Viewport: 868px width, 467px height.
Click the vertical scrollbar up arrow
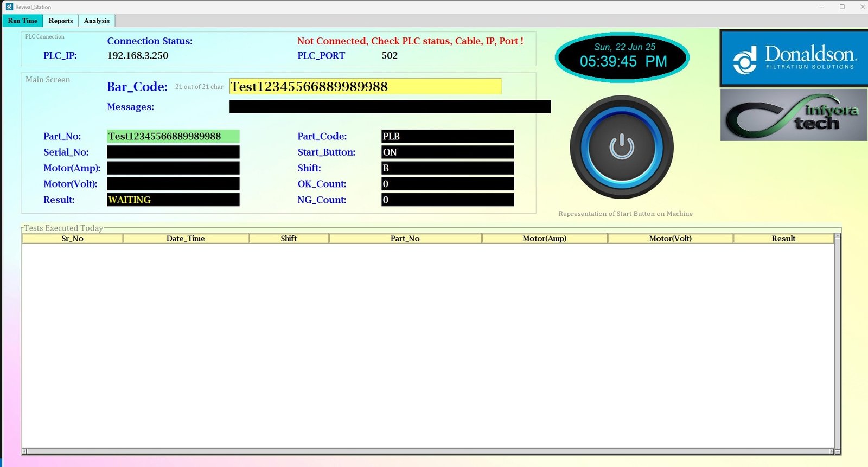(x=838, y=236)
